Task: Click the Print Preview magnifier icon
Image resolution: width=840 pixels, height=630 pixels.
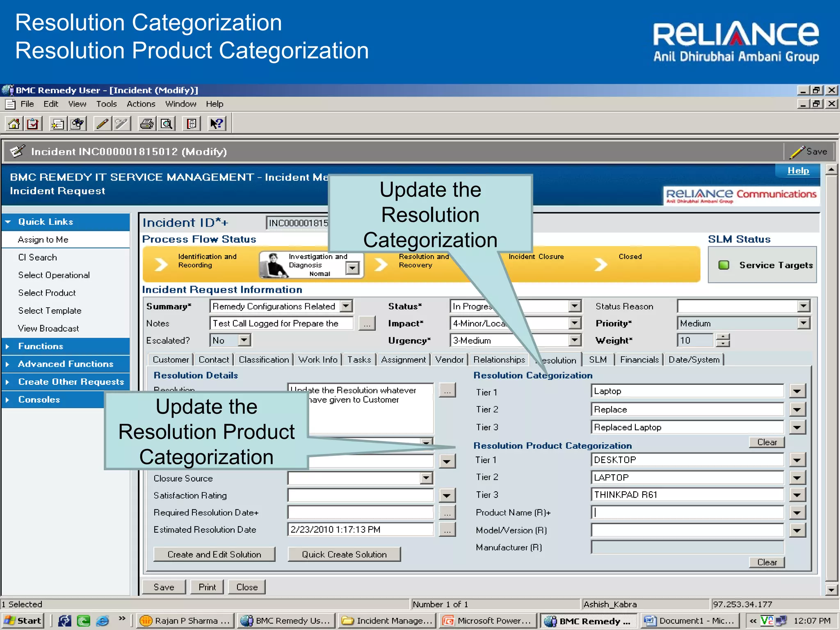Action: click(167, 123)
